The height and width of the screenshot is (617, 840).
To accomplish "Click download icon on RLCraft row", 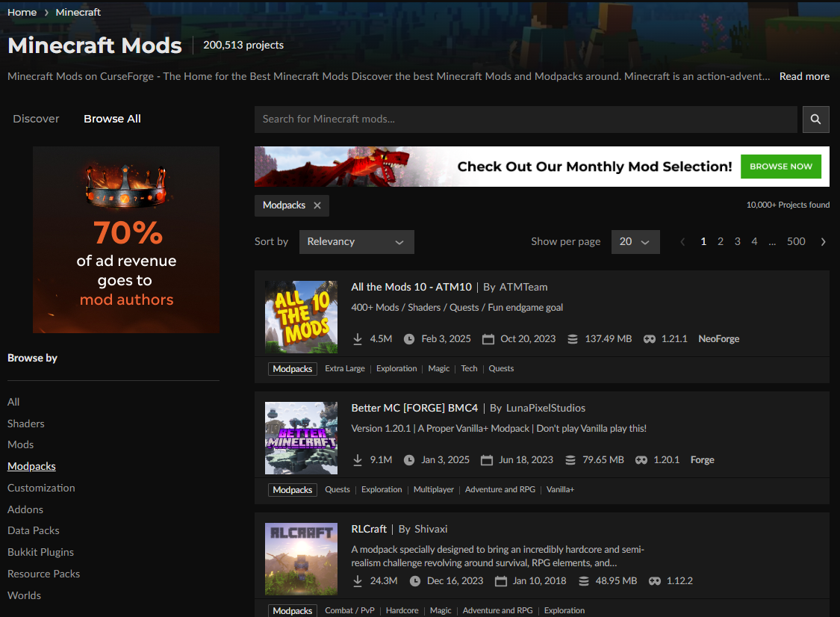I will (358, 581).
